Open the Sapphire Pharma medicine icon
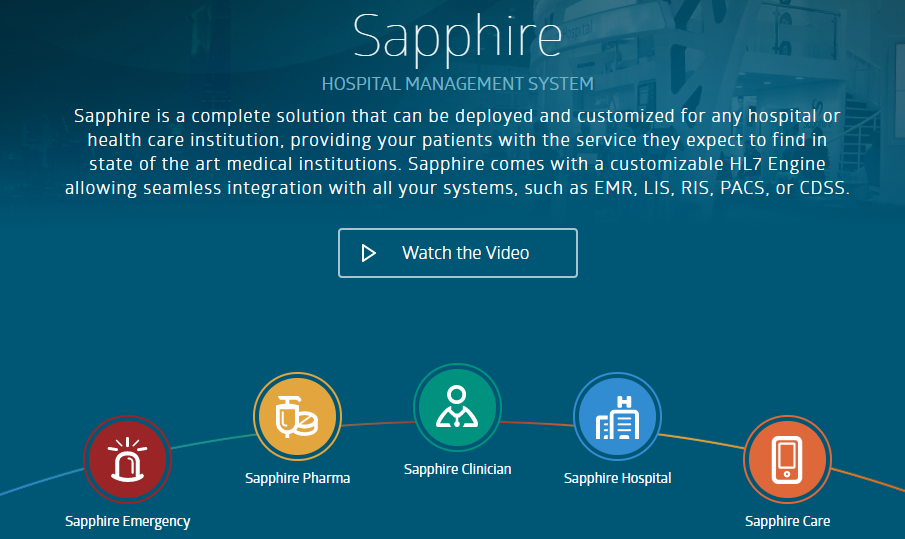 (297, 416)
